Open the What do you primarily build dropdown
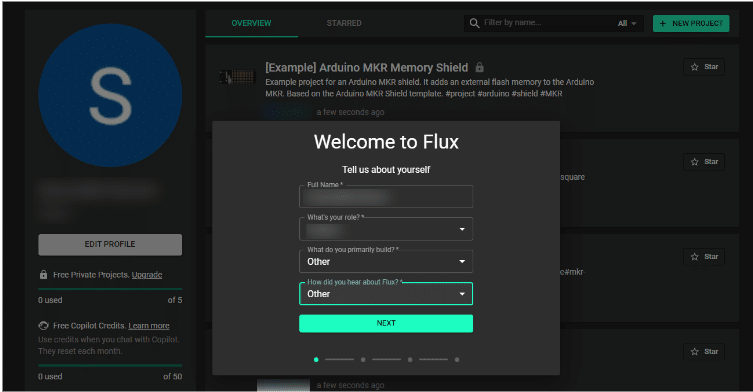Viewport: 753px width, 392px height. tap(386, 261)
